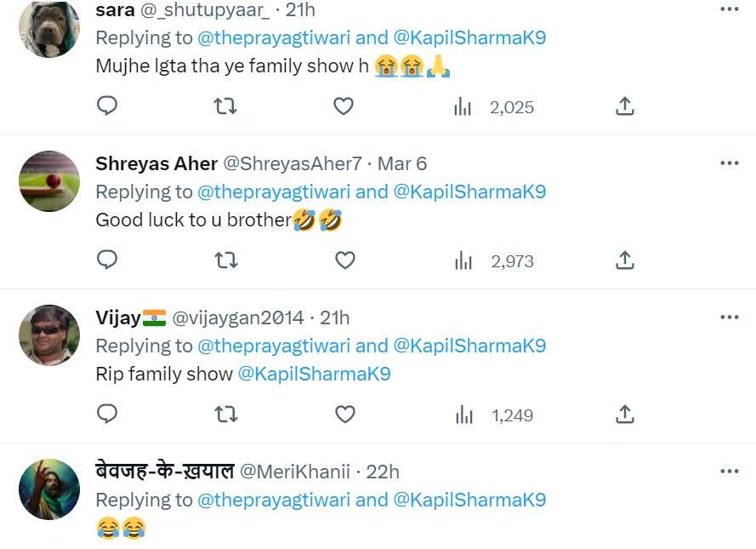Reply to sara's tweet

[x=107, y=106]
